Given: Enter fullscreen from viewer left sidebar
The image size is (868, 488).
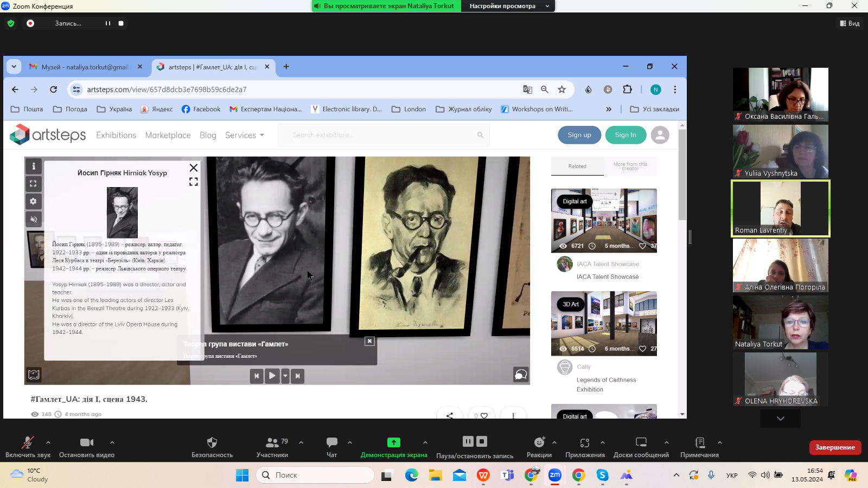Looking at the screenshot, I should pyautogui.click(x=33, y=184).
